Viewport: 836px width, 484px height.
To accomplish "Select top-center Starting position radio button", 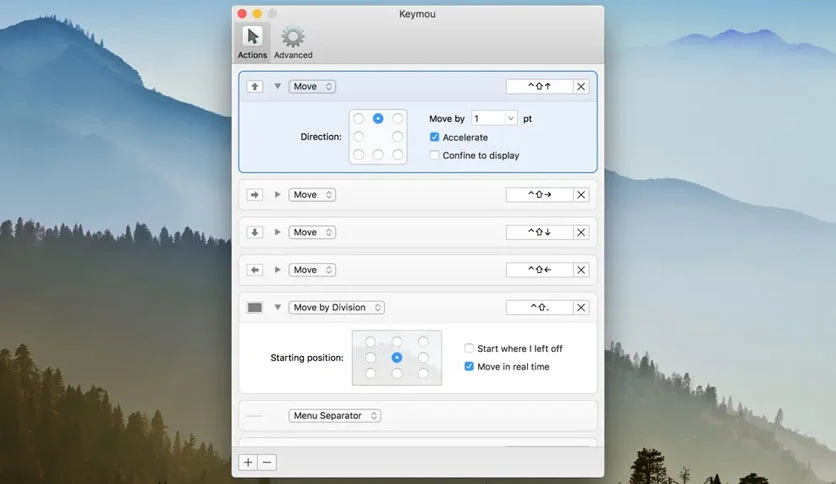I will tap(397, 342).
